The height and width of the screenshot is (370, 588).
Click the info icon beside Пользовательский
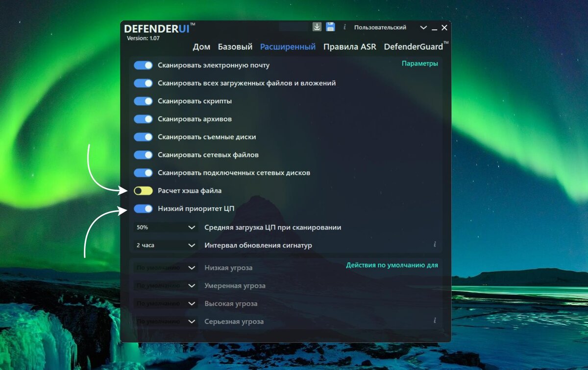tap(344, 27)
